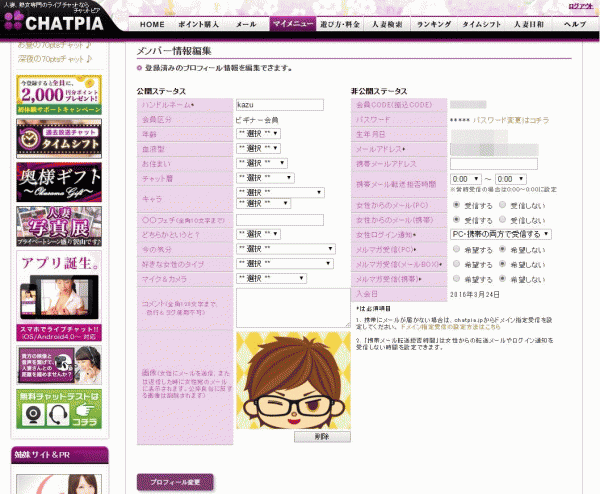Select 希望しない for メルマガ受信(携帯)

(502, 279)
